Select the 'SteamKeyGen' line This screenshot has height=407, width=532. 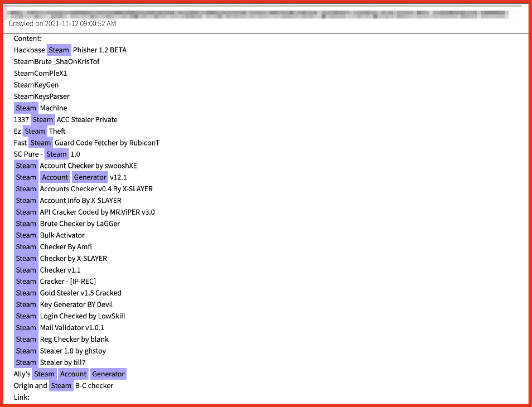coord(36,84)
